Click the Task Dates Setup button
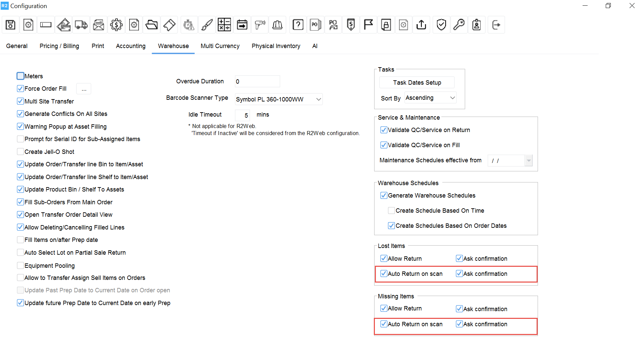Viewport: 644px width, 338px height. (x=417, y=83)
